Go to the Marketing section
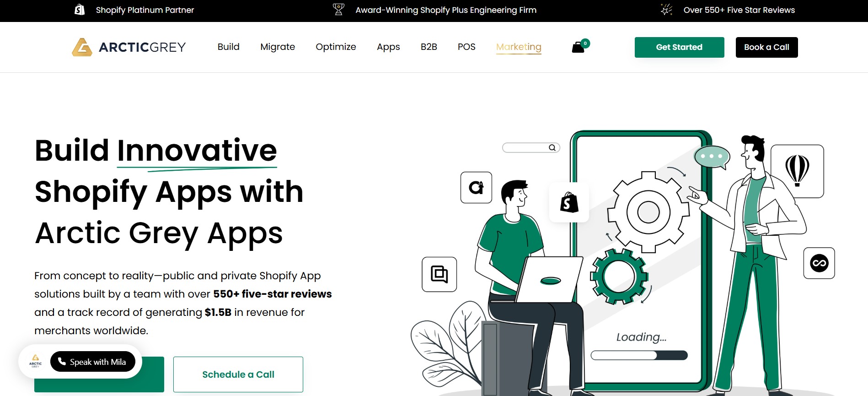Image resolution: width=868 pixels, height=396 pixels. pyautogui.click(x=519, y=47)
